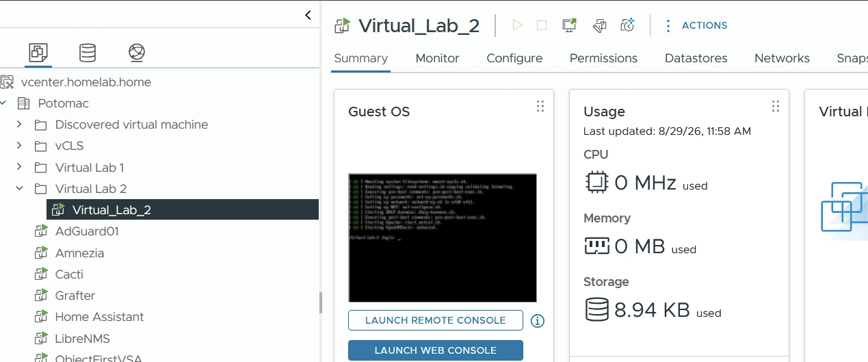
Task: Click the Potomac datacenter icon
Action: click(24, 103)
